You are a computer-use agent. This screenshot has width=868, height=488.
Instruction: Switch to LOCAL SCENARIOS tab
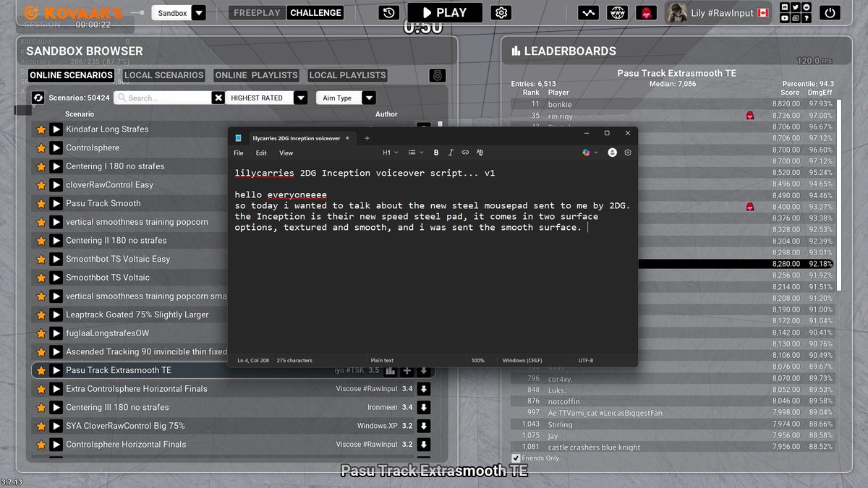[164, 75]
